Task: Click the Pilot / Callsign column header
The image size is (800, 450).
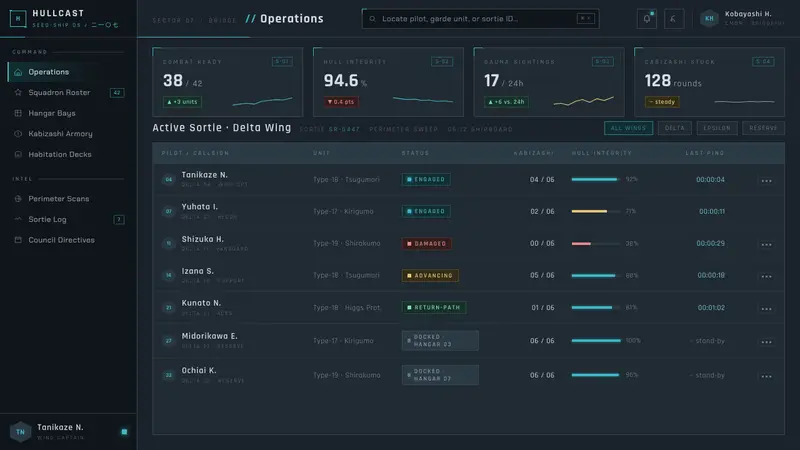Action: (195, 153)
